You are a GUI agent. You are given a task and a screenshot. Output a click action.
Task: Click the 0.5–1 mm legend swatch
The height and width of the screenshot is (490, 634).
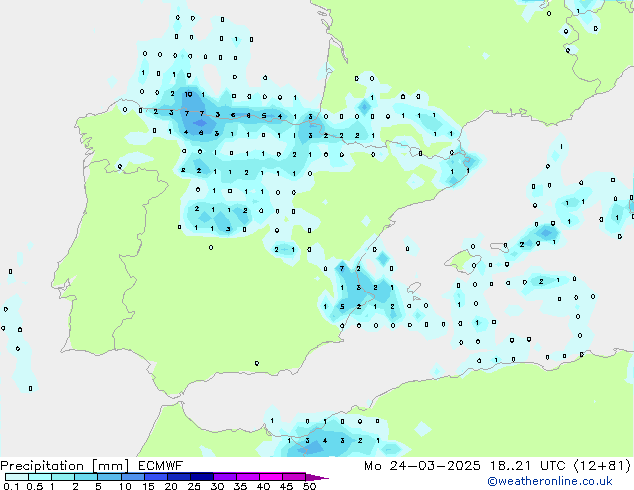40,477
